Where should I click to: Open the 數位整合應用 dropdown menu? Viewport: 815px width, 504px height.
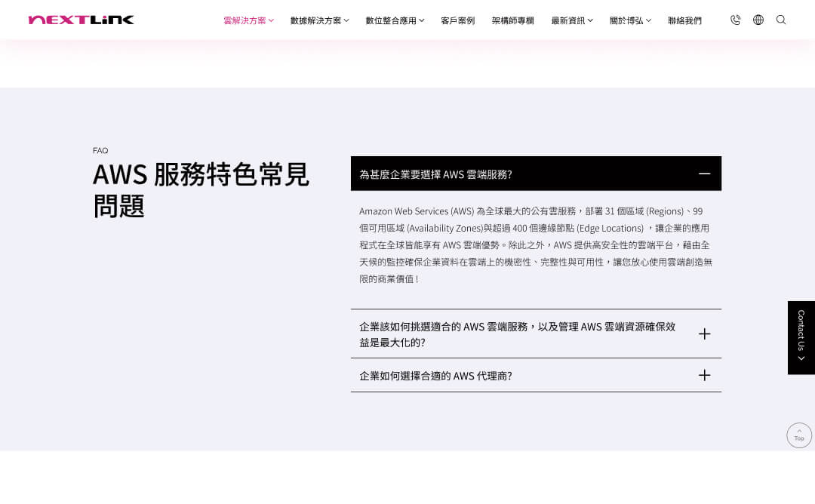[x=395, y=20]
